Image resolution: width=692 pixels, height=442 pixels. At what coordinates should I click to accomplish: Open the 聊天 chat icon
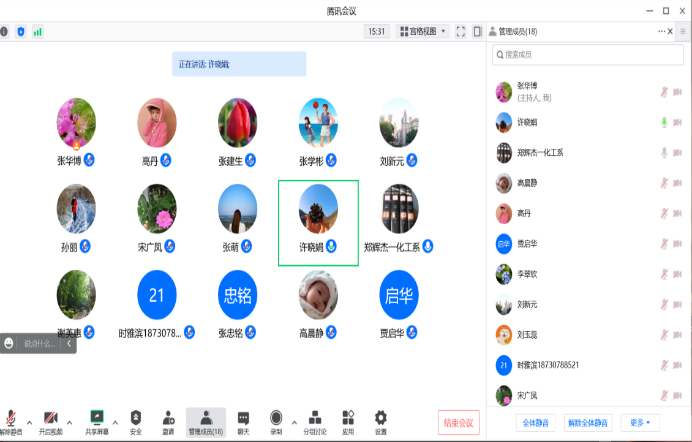(244, 418)
